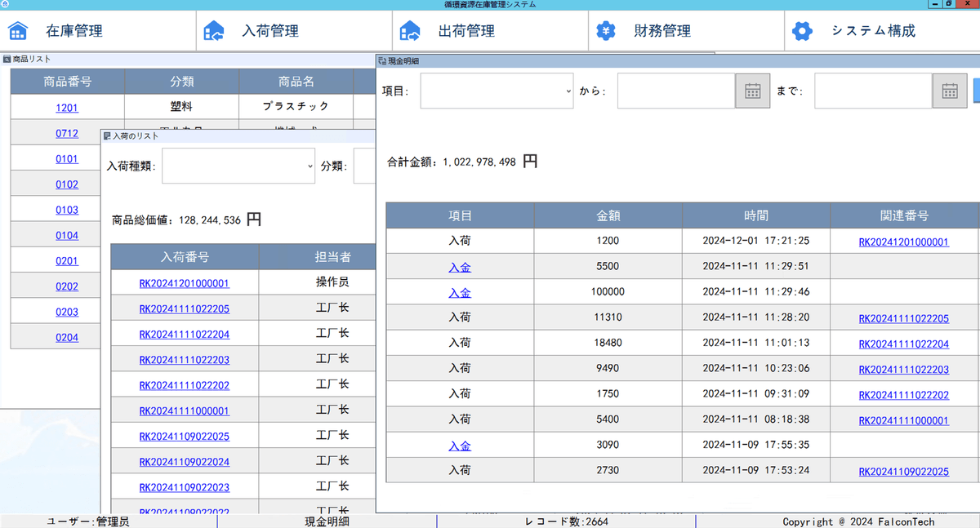The image size is (980, 528).
Task: Open the 在庫管理 menu
Action: click(x=74, y=32)
